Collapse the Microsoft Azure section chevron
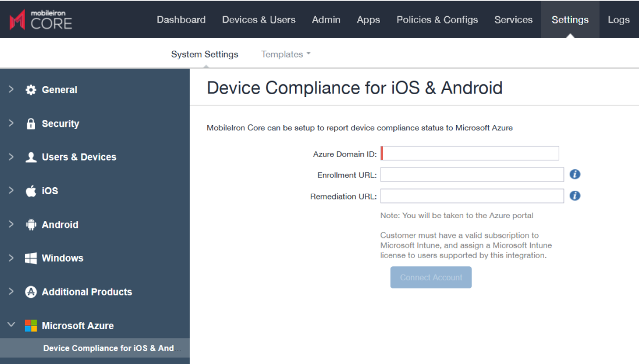The width and height of the screenshot is (639, 364). [11, 325]
